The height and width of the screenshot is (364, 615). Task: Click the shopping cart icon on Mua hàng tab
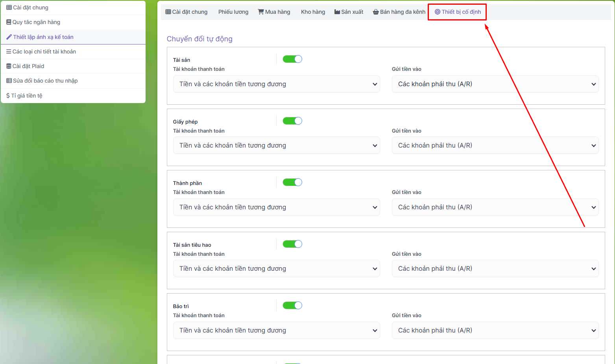(x=260, y=12)
